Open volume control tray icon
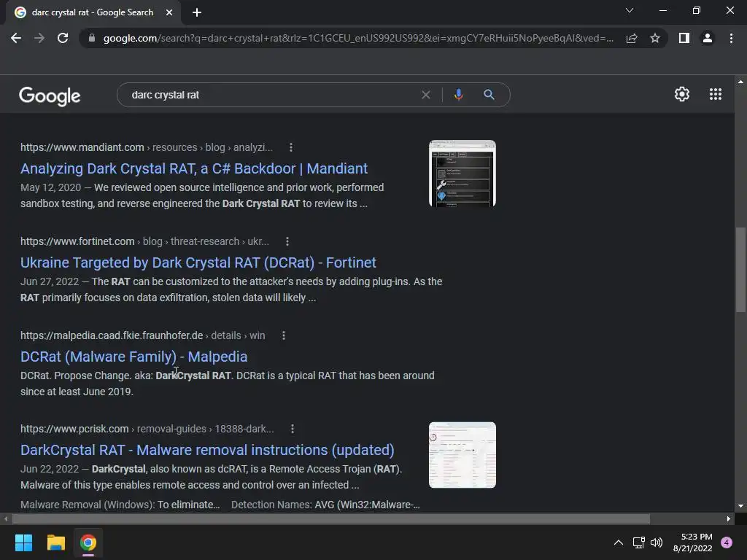 coord(657,542)
